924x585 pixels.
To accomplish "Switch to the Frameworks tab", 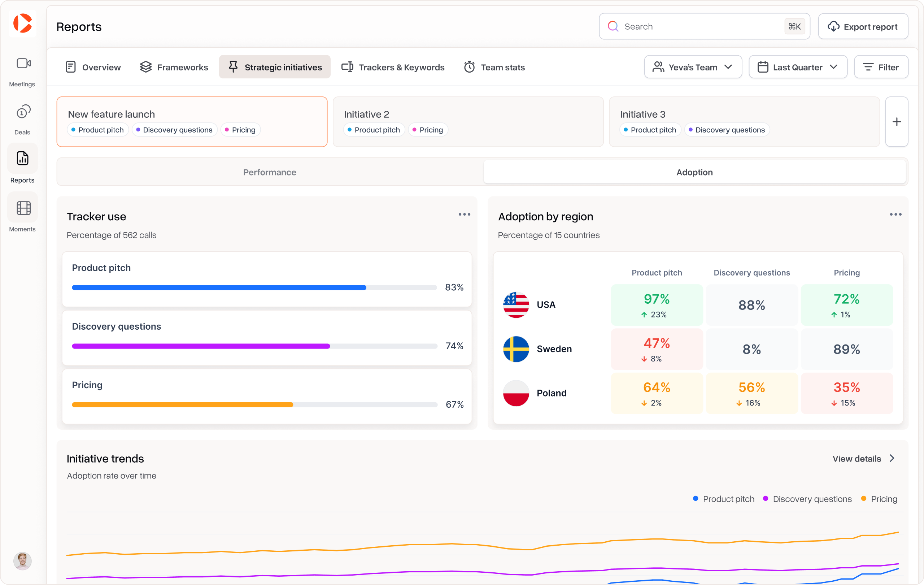I will [x=174, y=67].
